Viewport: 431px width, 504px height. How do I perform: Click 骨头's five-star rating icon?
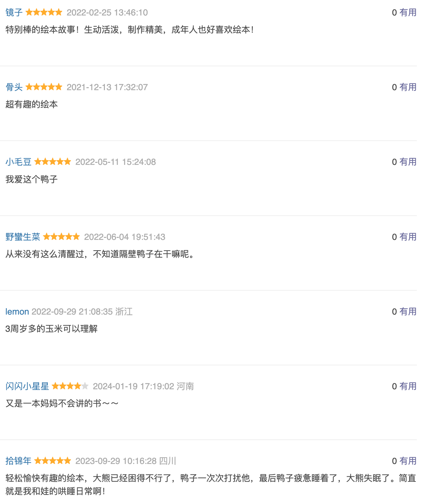44,87
